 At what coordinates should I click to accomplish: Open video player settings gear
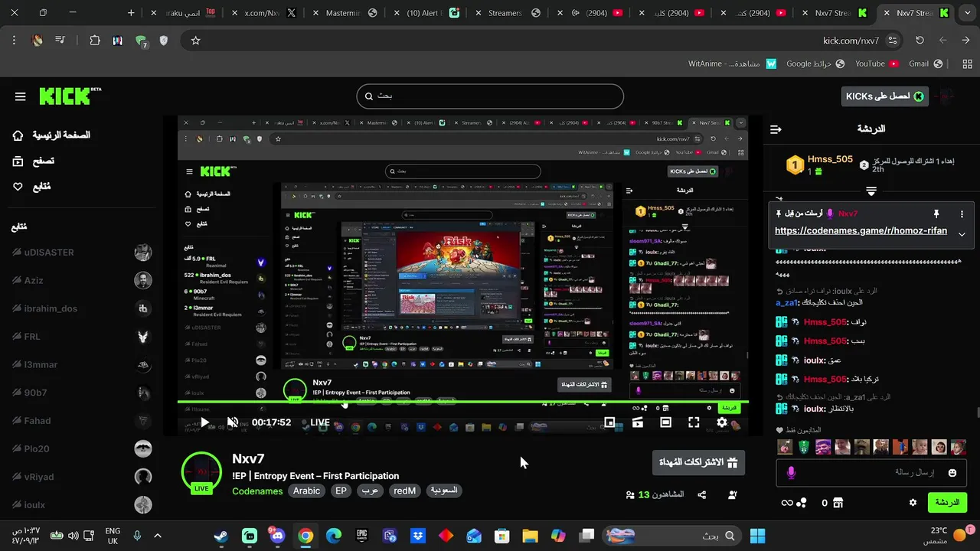tap(722, 422)
